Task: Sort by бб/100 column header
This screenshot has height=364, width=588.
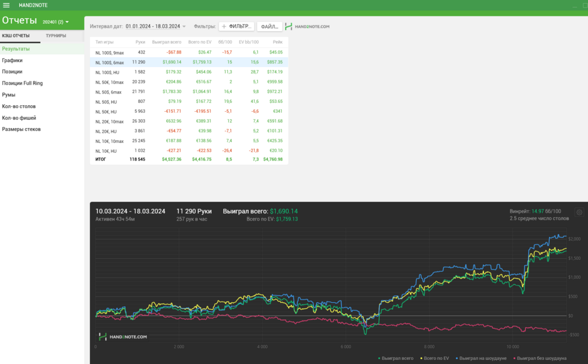Action: tap(225, 42)
